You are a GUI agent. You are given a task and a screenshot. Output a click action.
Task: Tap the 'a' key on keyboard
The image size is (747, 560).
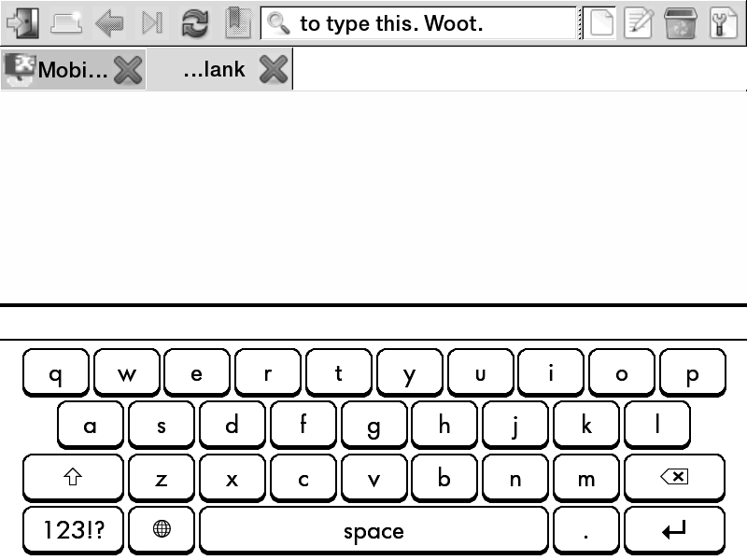point(91,426)
